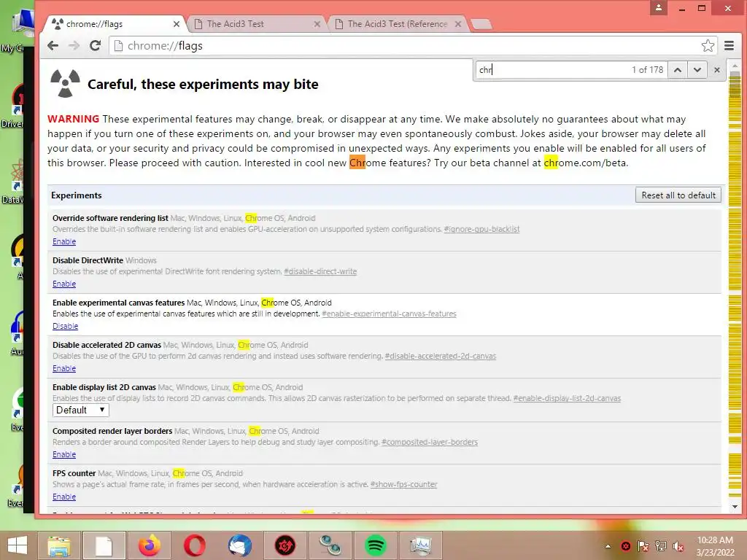Viewport: 747px width, 560px height.
Task: Click the muted volume tray icon
Action: (678, 546)
